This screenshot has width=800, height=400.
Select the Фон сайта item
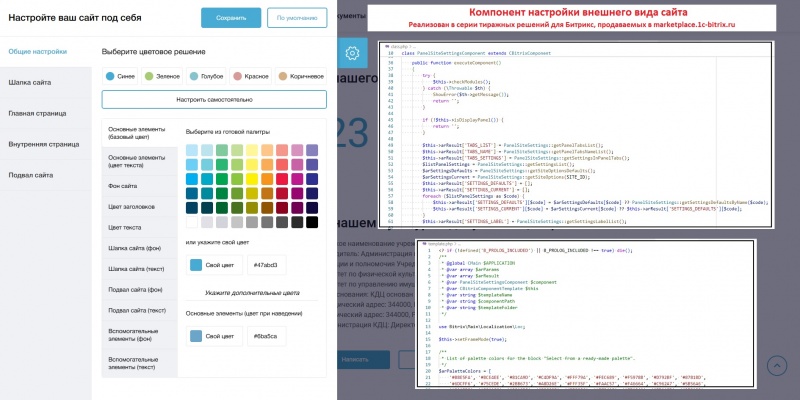140,186
